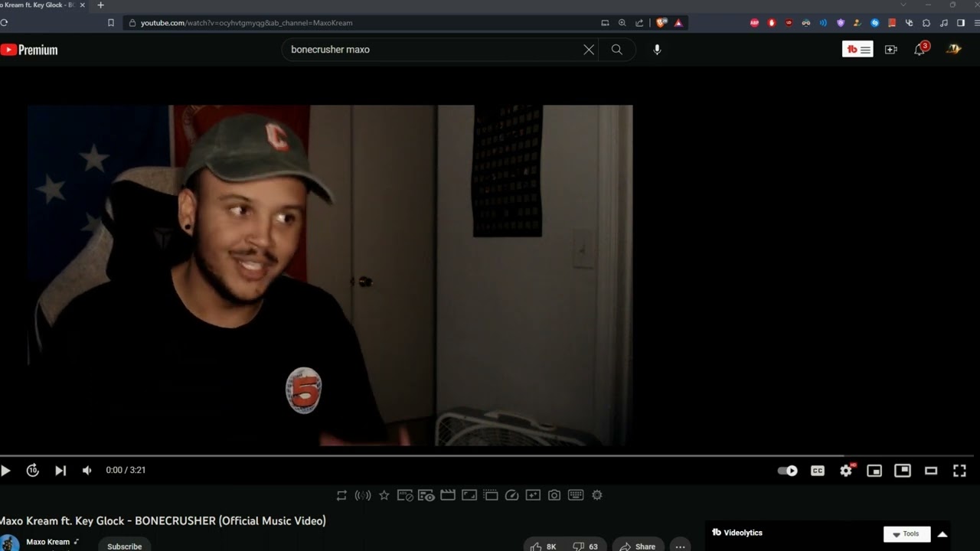Collapse the Videolytics panel arrow
The image size is (980, 551).
point(942,534)
